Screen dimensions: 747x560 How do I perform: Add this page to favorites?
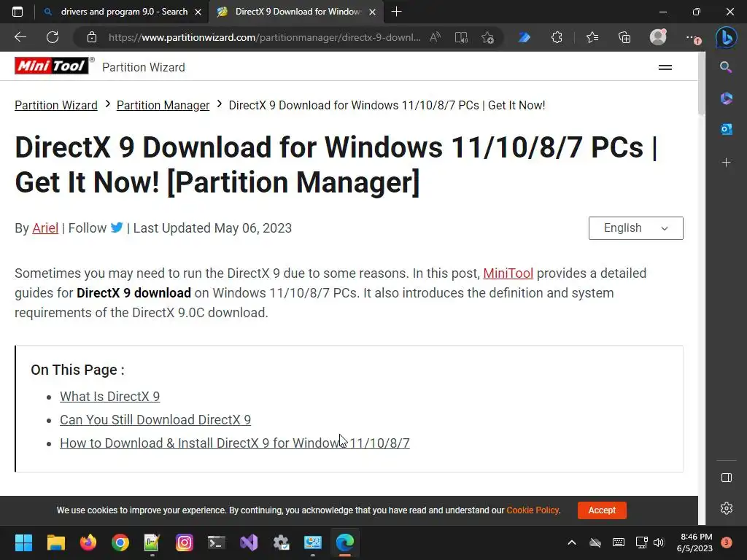[x=487, y=37]
